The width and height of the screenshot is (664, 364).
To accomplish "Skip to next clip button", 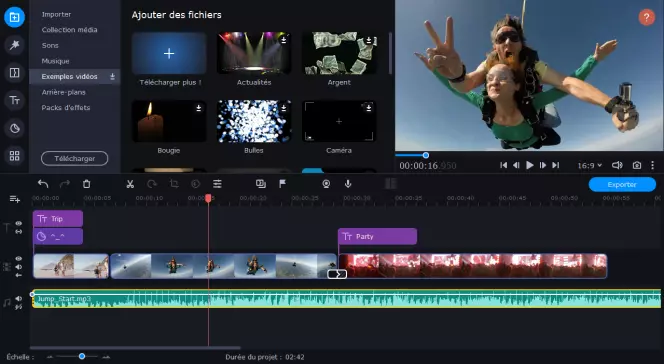I will click(x=556, y=165).
